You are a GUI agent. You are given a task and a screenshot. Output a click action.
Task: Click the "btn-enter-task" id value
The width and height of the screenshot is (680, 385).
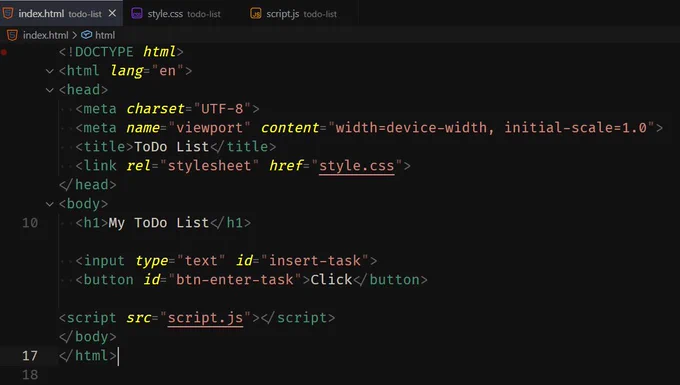click(x=235, y=280)
